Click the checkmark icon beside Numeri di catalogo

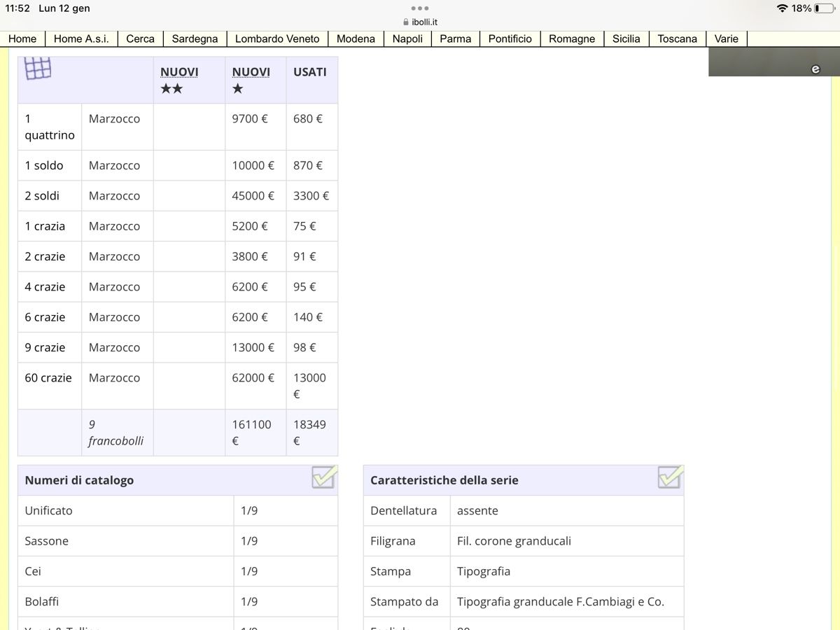point(324,477)
